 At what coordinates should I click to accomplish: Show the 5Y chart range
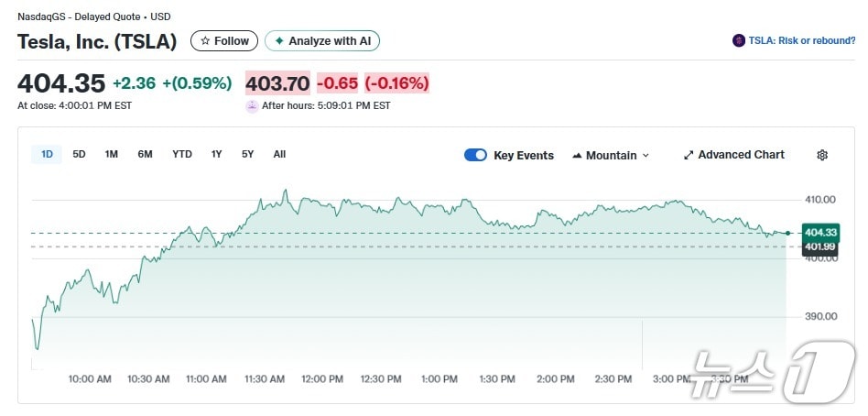pos(248,154)
